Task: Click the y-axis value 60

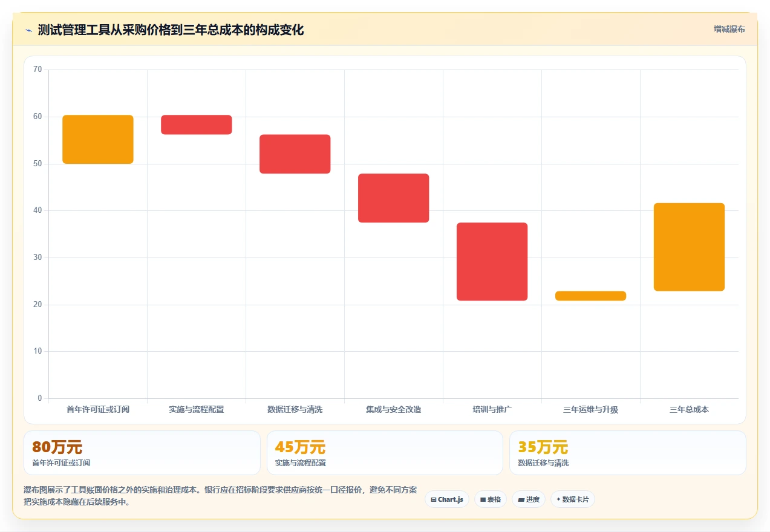Action: (38, 117)
